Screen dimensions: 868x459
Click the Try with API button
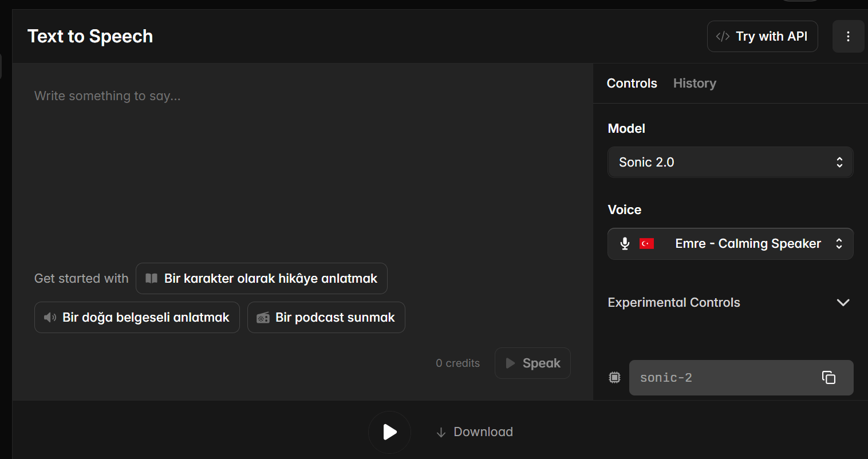[762, 37]
